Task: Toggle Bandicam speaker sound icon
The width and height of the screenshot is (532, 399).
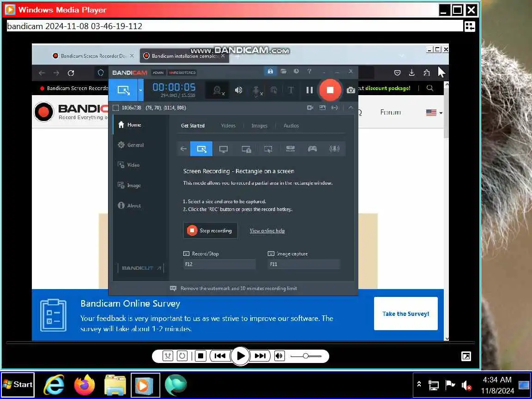Action: click(x=238, y=90)
